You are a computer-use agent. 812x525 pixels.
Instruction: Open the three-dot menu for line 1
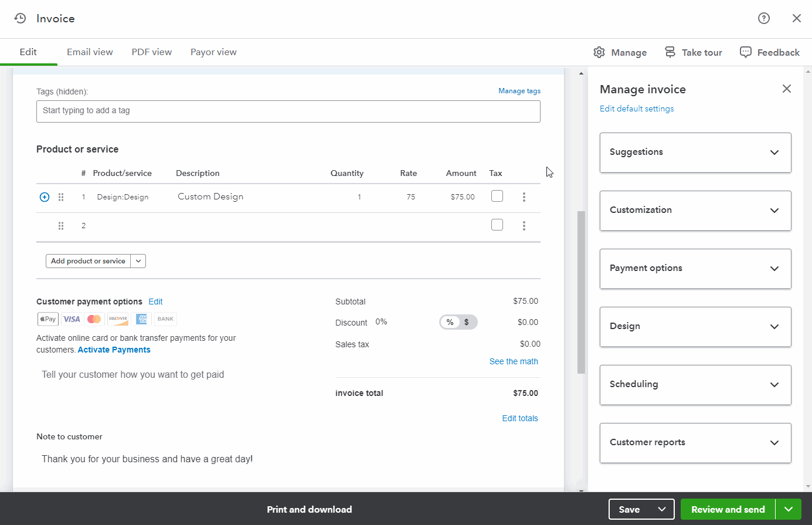(x=524, y=197)
